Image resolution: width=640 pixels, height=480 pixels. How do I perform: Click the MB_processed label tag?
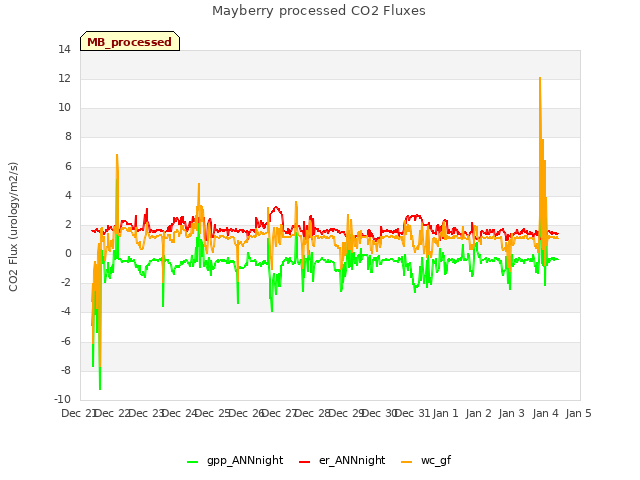pos(130,41)
